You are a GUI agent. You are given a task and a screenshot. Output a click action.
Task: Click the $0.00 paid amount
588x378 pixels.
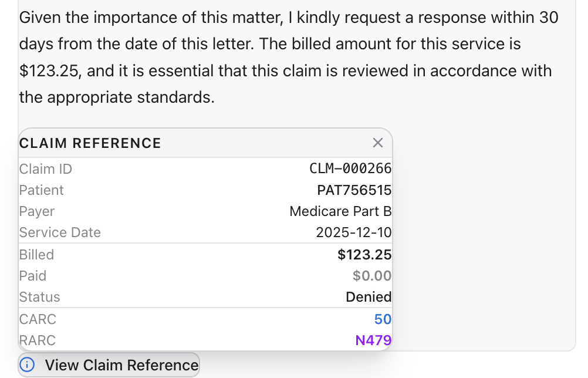point(372,276)
